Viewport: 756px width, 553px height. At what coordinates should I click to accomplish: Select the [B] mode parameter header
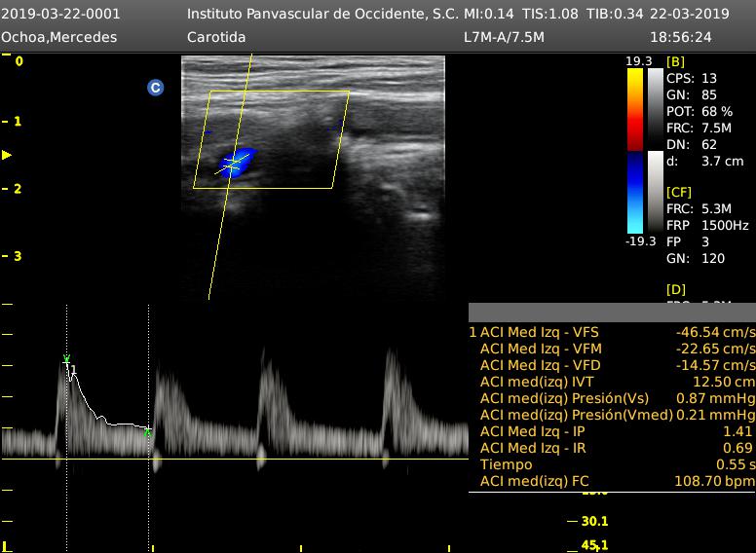click(x=675, y=61)
